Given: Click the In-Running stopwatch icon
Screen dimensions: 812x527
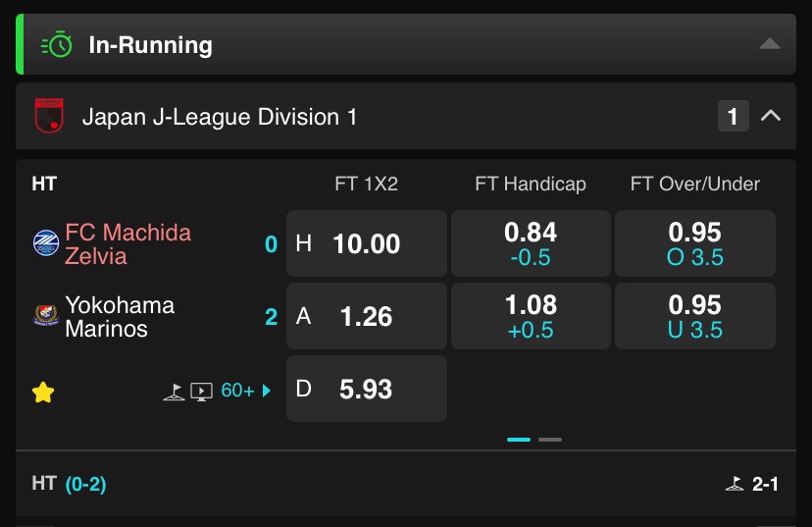Looking at the screenshot, I should [x=57, y=44].
